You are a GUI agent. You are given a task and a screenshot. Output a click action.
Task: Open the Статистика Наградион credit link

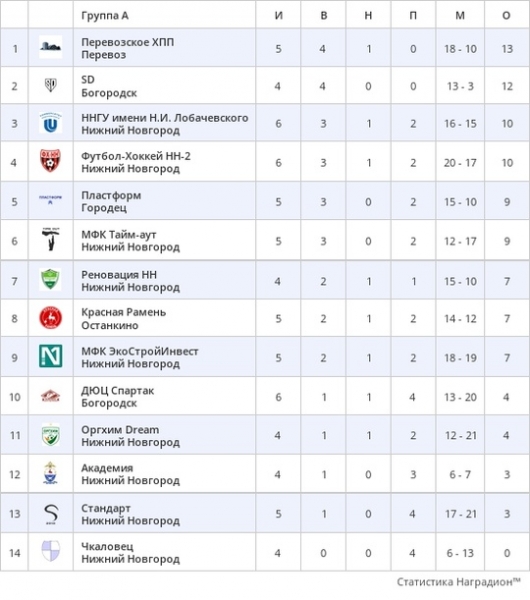[458, 582]
